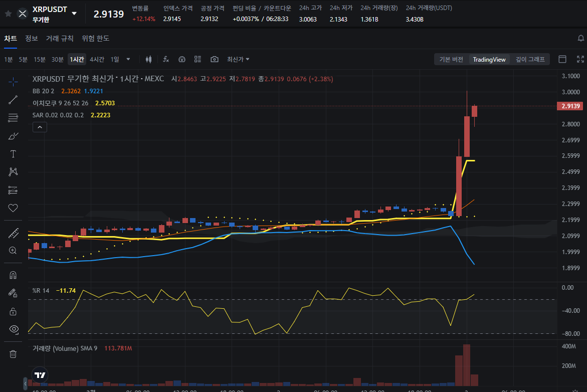Select the trend line drawing tool

pyautogui.click(x=13, y=100)
